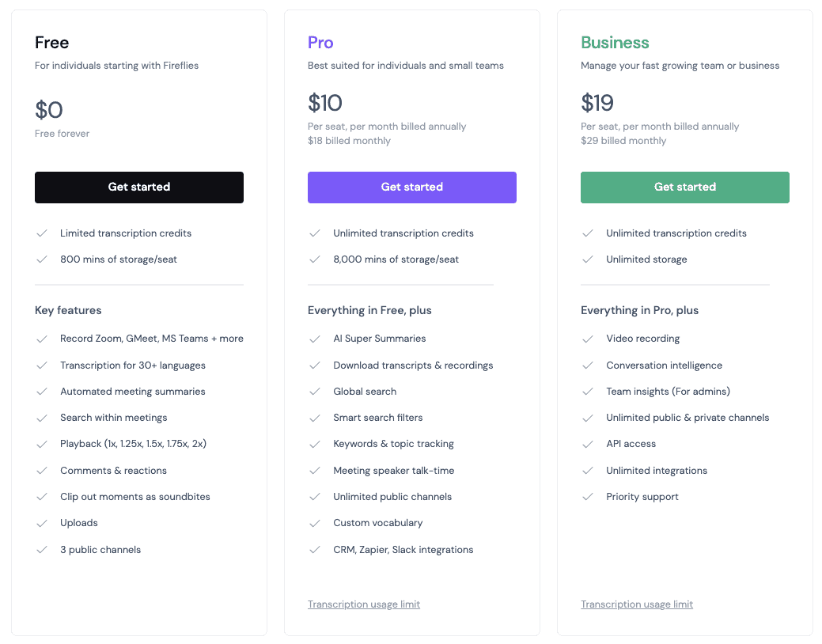822x644 pixels.
Task: Click checkmark beside Unlimited storage
Action: pyautogui.click(x=588, y=259)
